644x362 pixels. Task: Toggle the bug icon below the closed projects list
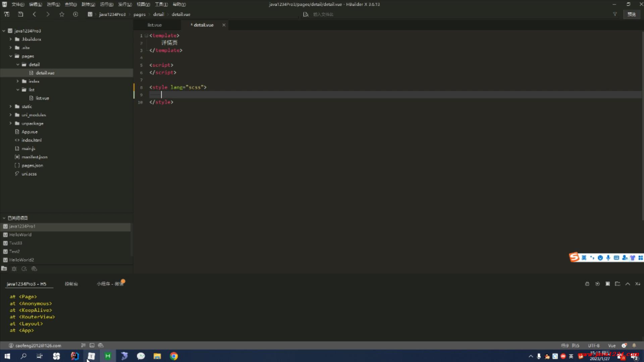click(14, 269)
